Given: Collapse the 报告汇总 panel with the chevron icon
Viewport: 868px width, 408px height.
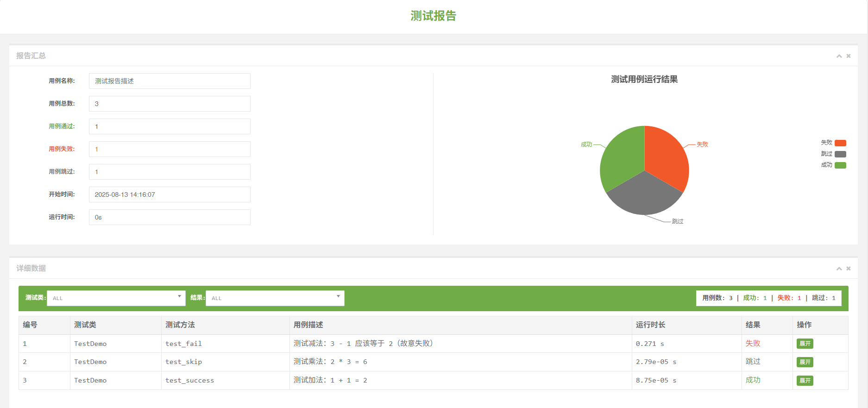Looking at the screenshot, I should tap(839, 56).
